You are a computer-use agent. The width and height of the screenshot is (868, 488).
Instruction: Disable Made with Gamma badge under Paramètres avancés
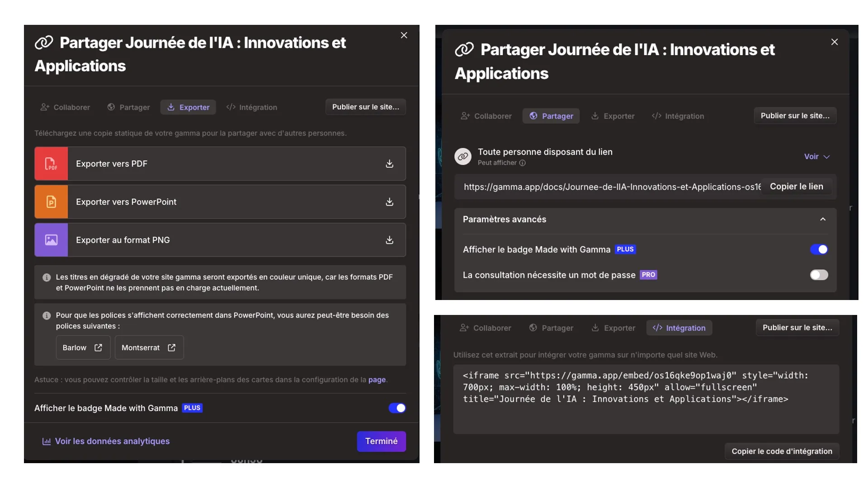tap(819, 249)
